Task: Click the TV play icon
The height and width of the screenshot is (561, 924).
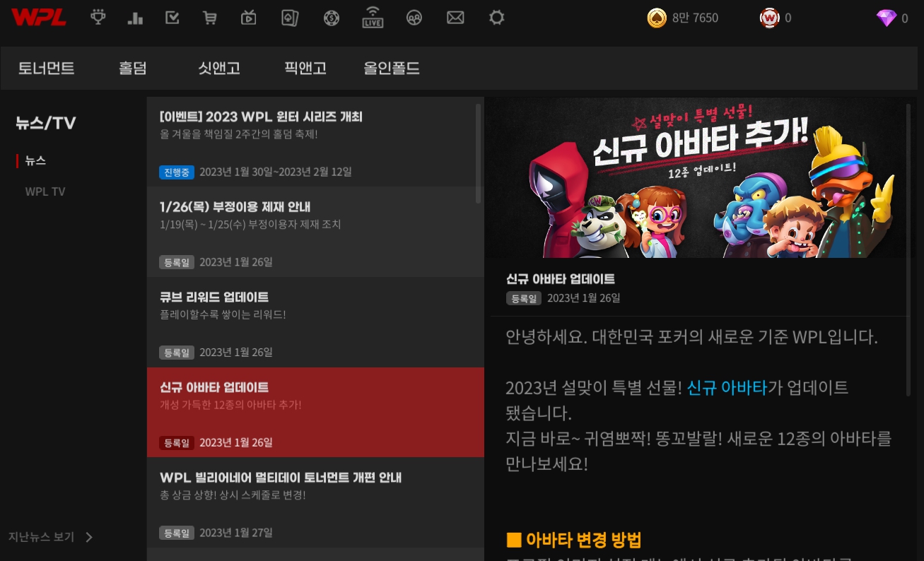Action: click(248, 18)
